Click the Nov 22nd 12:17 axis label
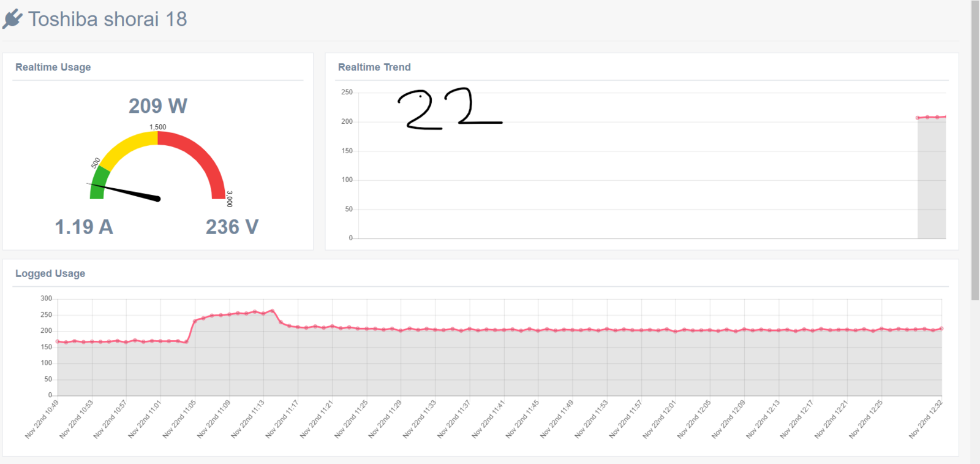This screenshot has width=980, height=464. (797, 419)
